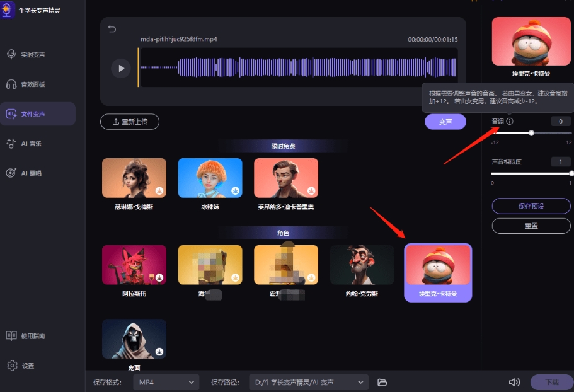Click the volume speaker icon
Screen dimensions: 574x392
(x=514, y=382)
